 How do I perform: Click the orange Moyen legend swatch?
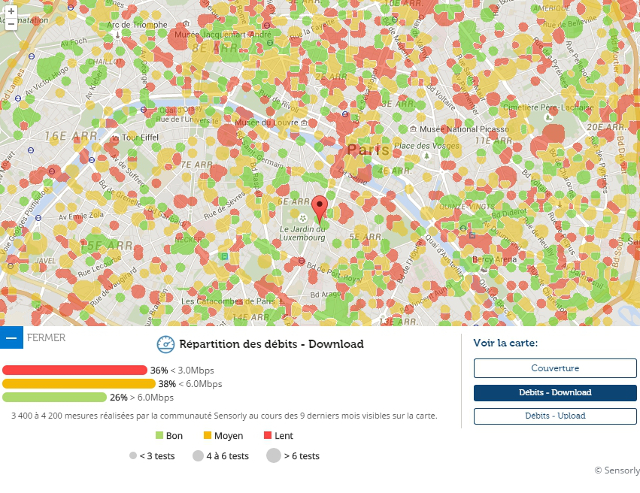click(210, 436)
